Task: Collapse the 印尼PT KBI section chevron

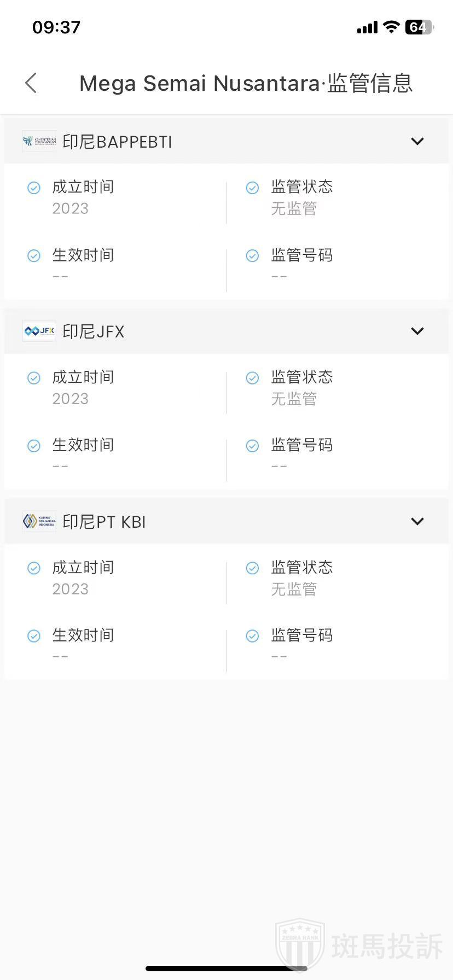Action: pyautogui.click(x=417, y=522)
